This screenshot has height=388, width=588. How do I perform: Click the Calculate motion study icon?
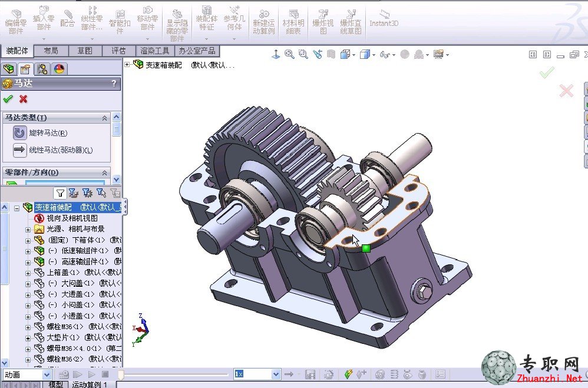(x=64, y=374)
